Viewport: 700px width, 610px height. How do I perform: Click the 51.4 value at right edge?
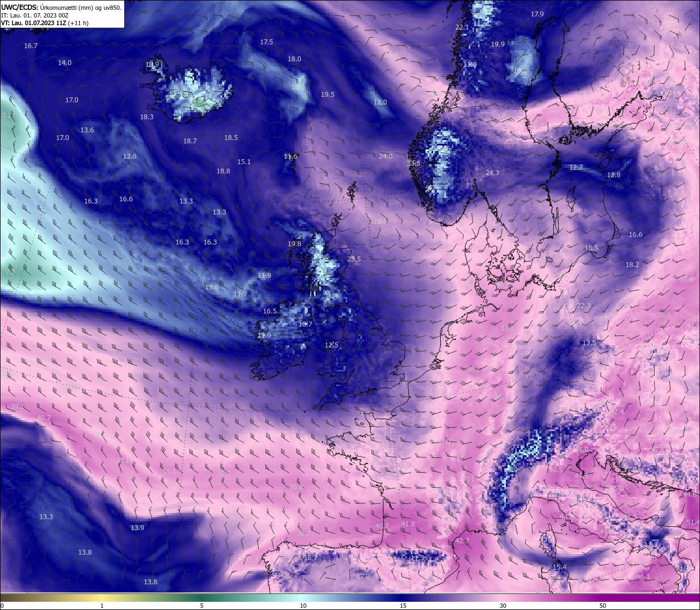(x=693, y=522)
